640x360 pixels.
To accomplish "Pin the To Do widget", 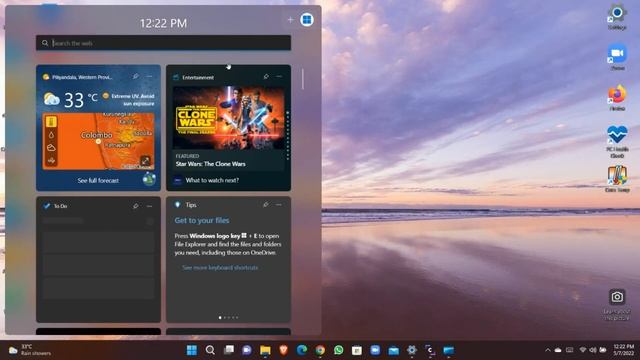I will (135, 206).
